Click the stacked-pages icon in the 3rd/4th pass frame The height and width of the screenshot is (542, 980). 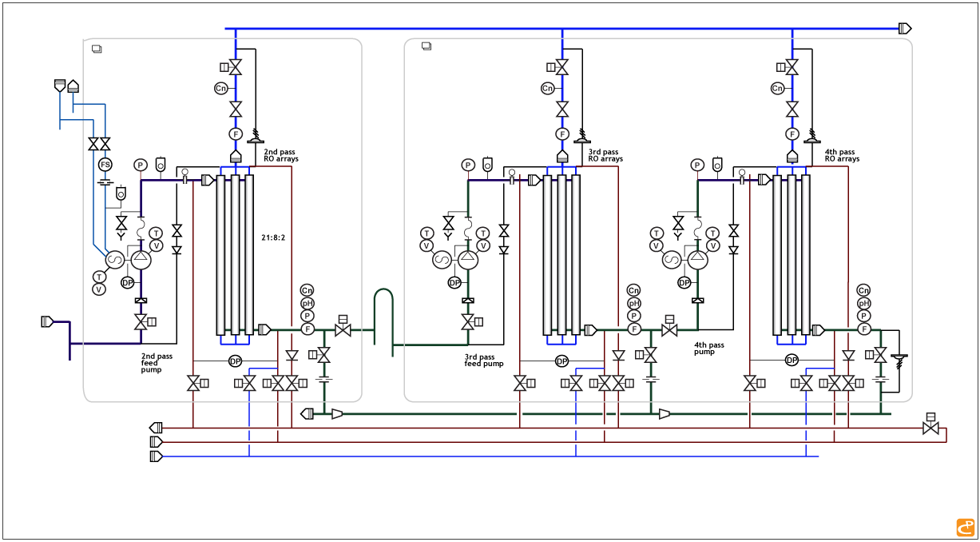427,46
